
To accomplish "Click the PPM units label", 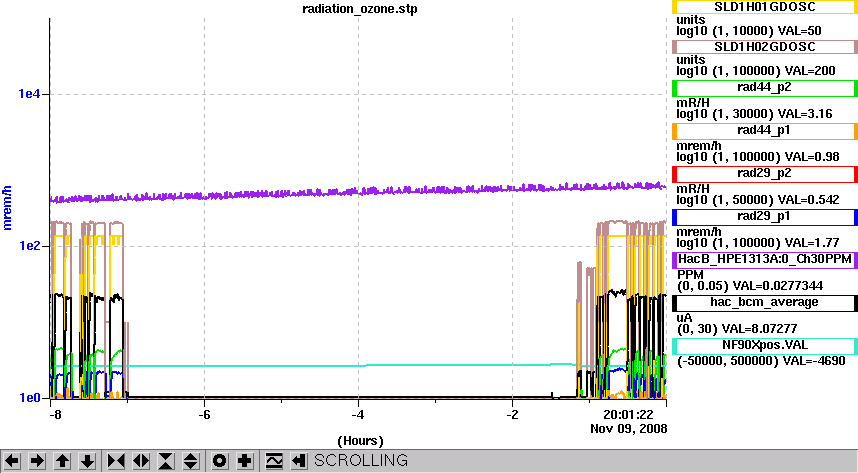I will coord(689,275).
